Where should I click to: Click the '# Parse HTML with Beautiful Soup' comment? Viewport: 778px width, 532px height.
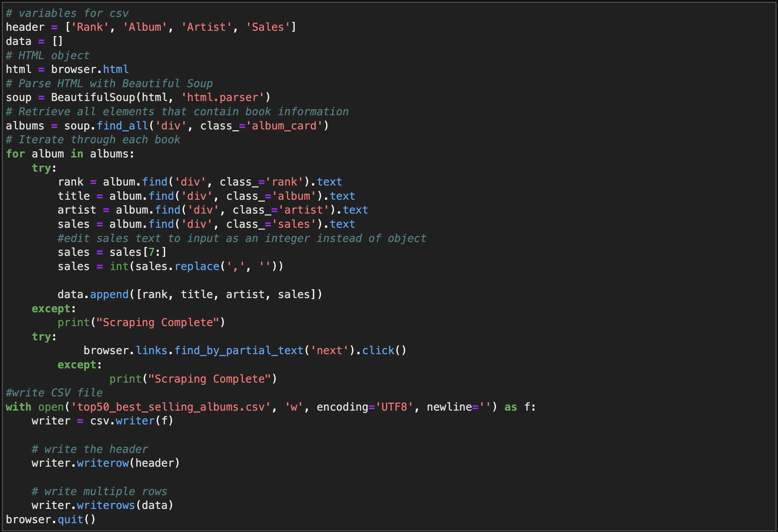(x=109, y=84)
